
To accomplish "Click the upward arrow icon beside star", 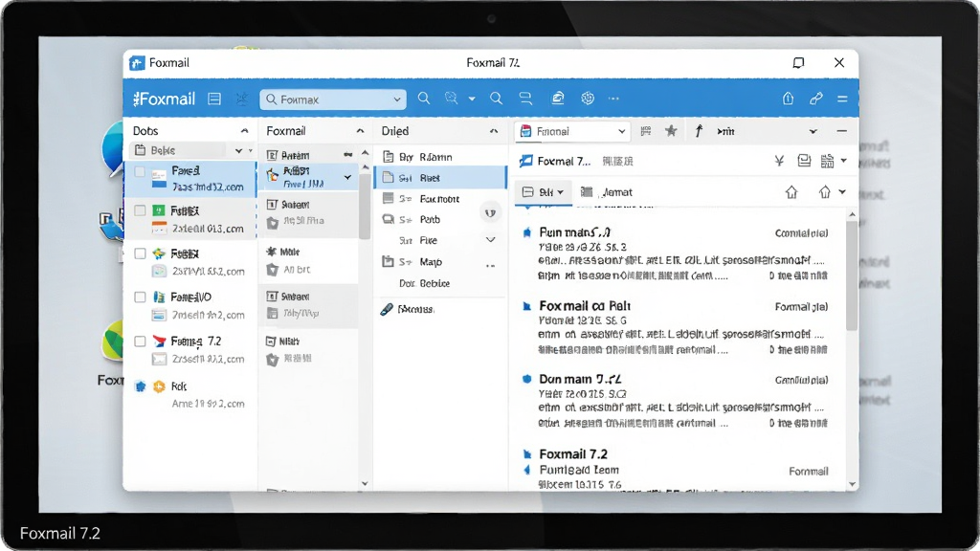I will coord(699,130).
